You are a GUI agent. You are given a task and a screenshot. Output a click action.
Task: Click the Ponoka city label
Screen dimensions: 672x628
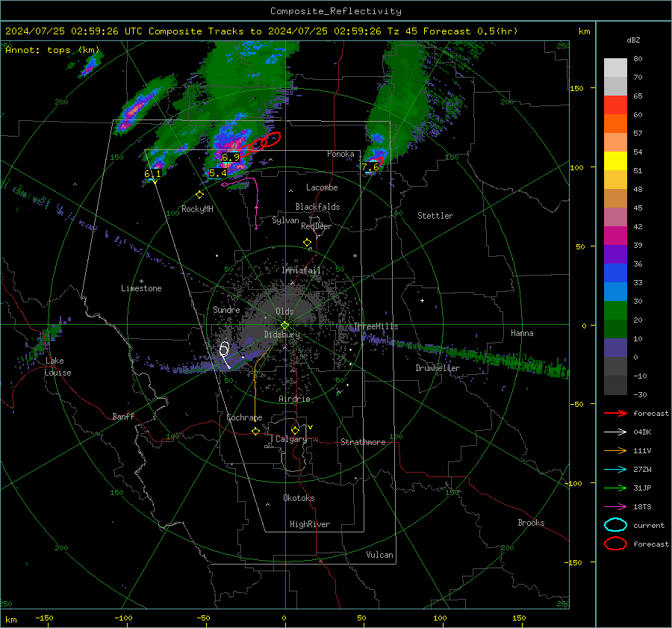point(340,154)
